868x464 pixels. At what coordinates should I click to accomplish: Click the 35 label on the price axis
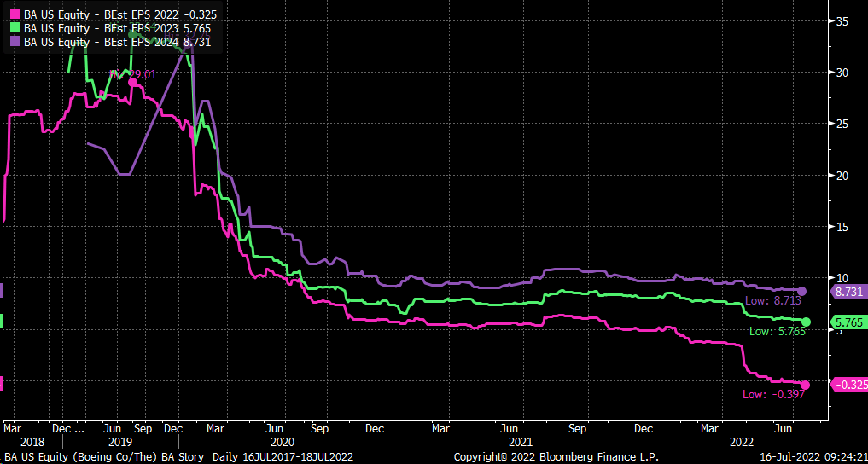(x=842, y=20)
